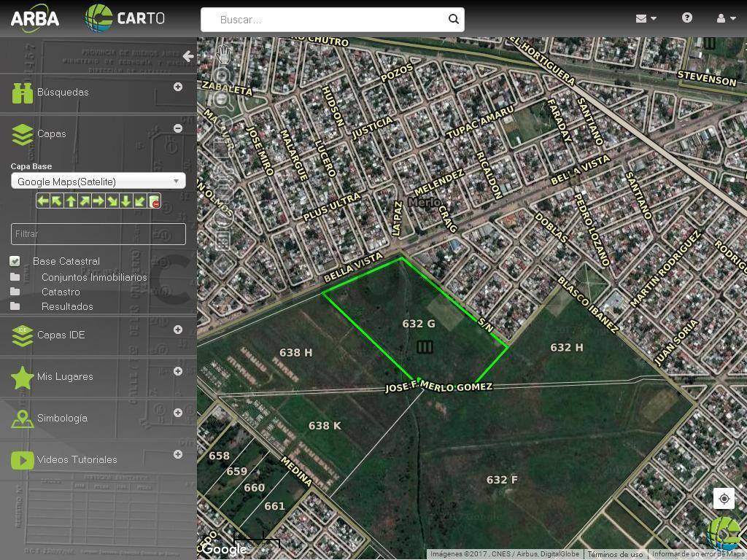Click the Filtrar layer filter field
747x560 pixels.
coord(98,234)
